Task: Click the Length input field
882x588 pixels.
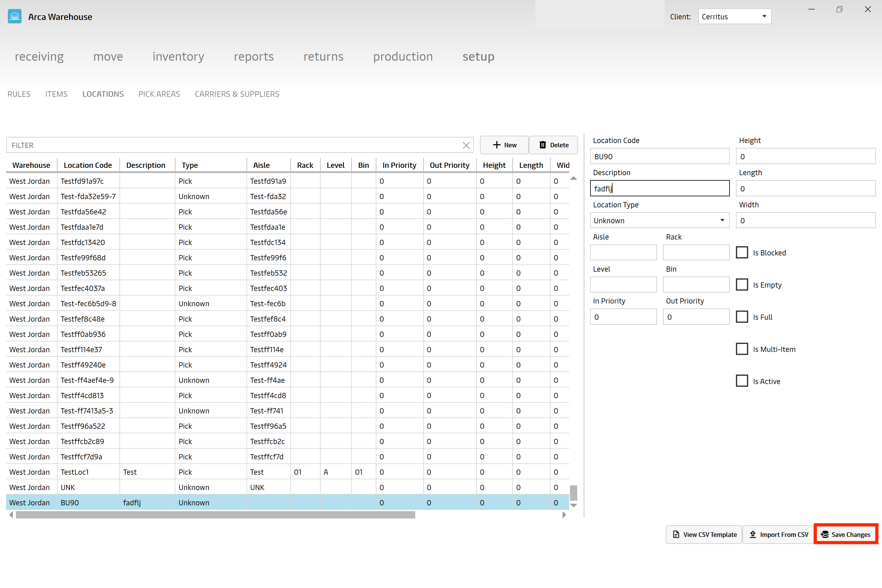Action: 805,189
